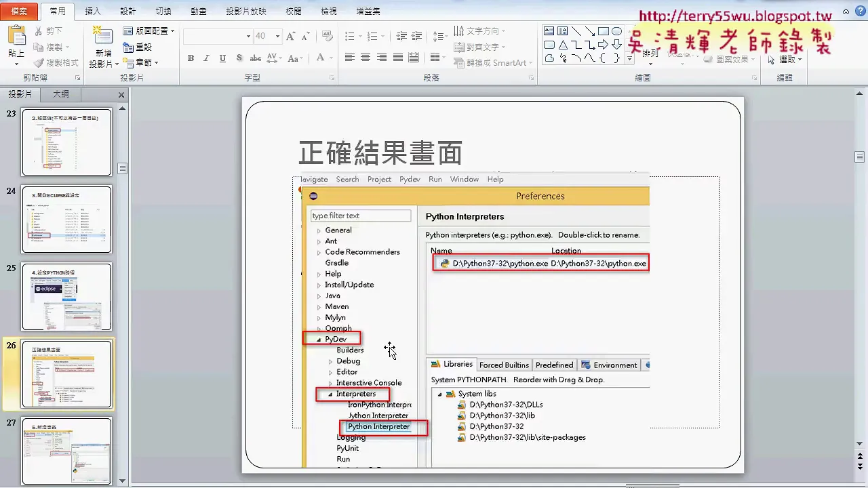Click the New Slide icon
868x488 pixels.
pyautogui.click(x=102, y=35)
